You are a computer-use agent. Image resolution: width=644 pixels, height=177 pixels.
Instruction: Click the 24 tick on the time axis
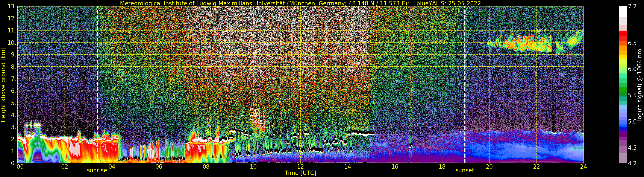583,167
